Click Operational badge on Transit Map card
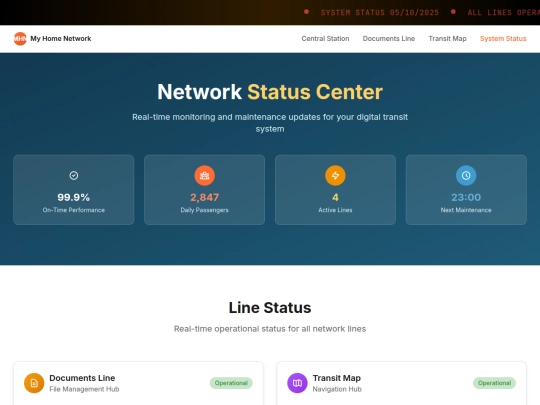The width and height of the screenshot is (540, 405). (494, 383)
